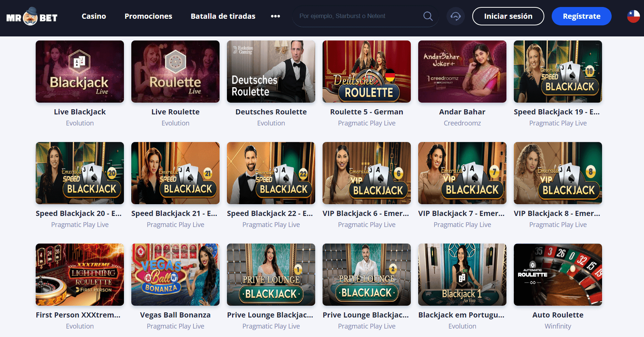Open the Promociones section

click(x=148, y=16)
